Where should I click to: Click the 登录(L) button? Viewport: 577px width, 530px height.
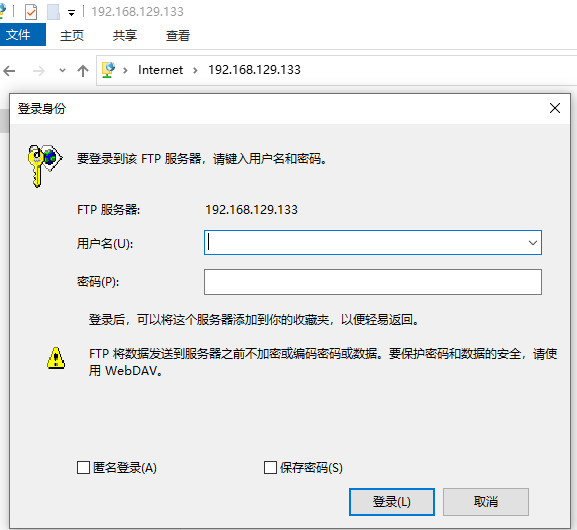point(392,502)
